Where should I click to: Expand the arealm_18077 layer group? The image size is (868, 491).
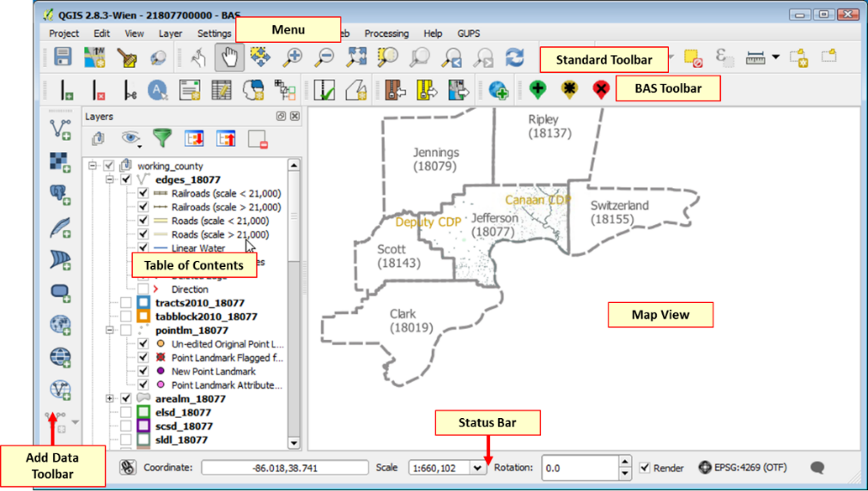[110, 399]
